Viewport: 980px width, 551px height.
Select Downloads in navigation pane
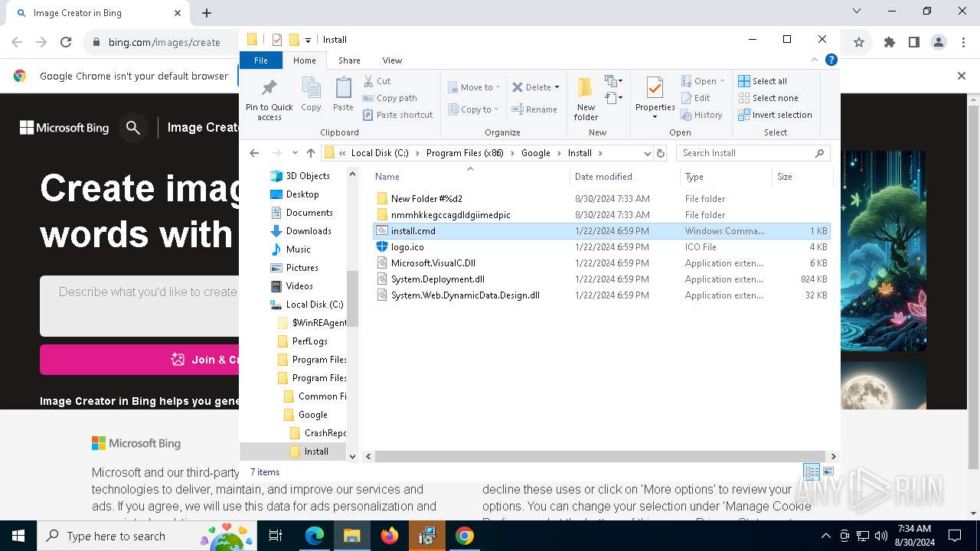309,231
